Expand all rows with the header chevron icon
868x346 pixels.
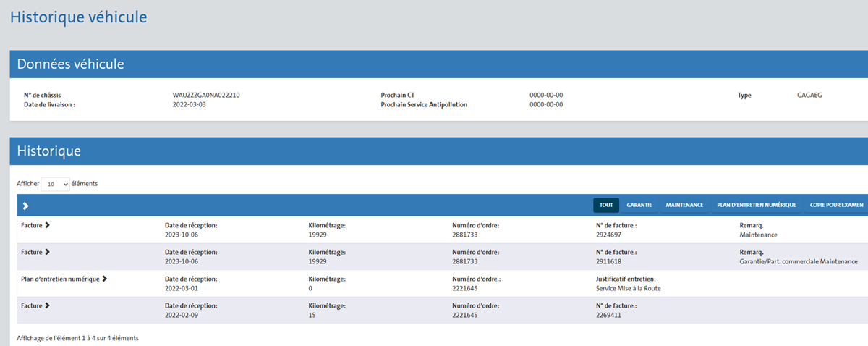click(25, 206)
